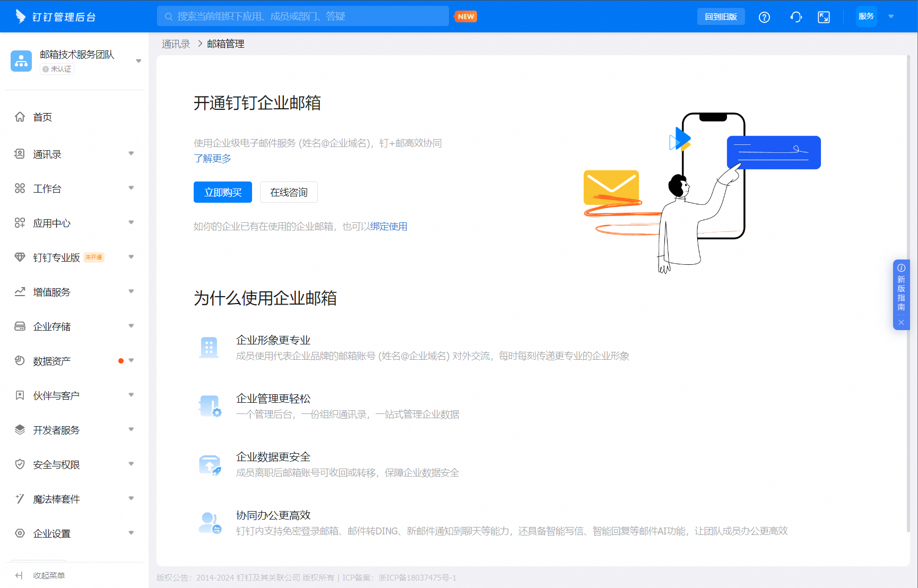
Task: Expand the 通讯录 menu arrow
Action: [x=131, y=154]
